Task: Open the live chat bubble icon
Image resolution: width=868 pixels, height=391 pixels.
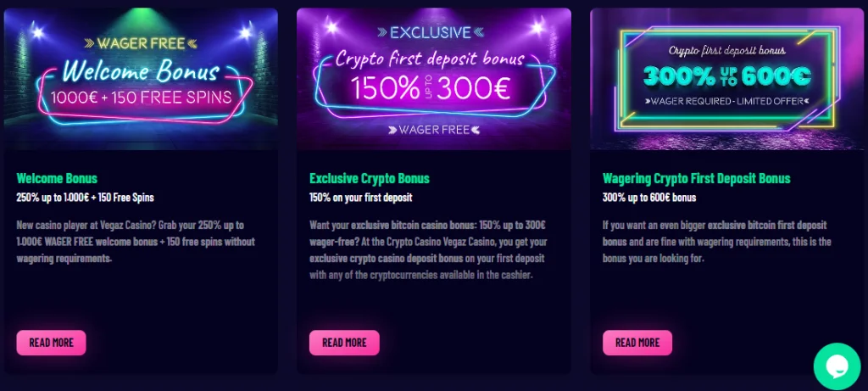Action: click(837, 366)
